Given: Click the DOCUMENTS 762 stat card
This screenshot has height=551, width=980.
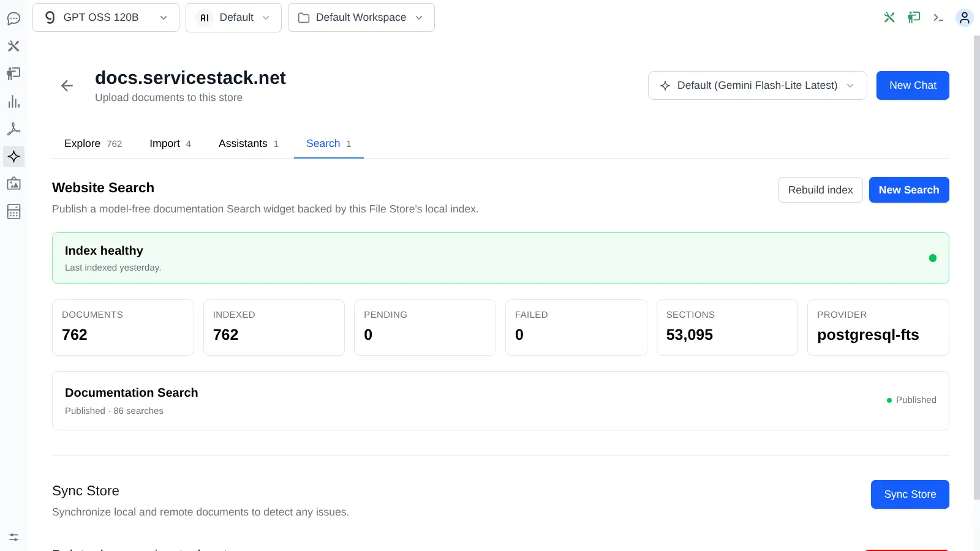Looking at the screenshot, I should 123,328.
